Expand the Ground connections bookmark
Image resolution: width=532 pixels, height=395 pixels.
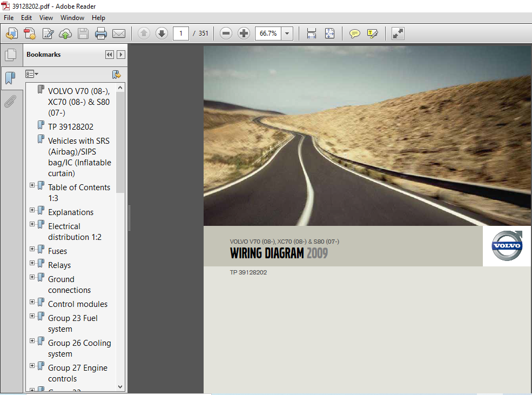pos(32,277)
